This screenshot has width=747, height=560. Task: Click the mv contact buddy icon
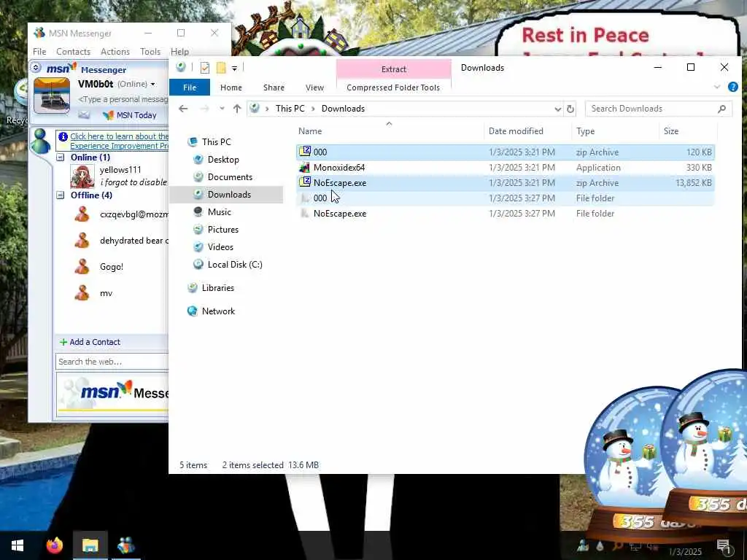pyautogui.click(x=82, y=293)
